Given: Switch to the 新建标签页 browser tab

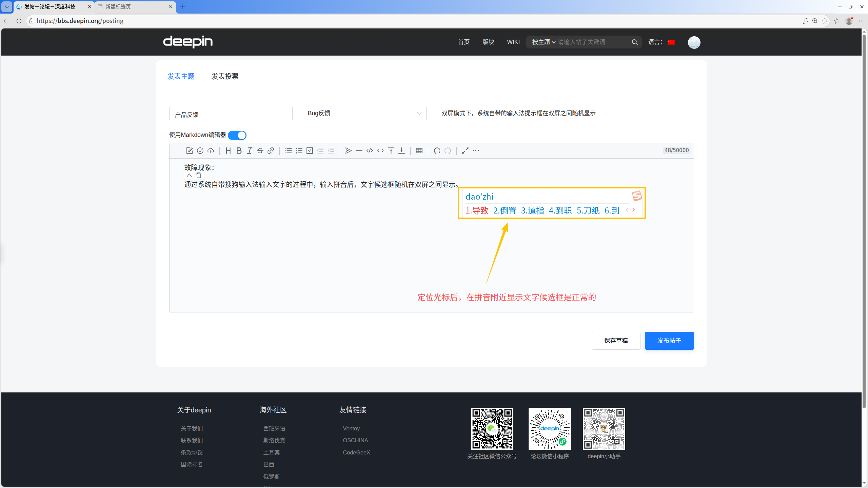Looking at the screenshot, I should coord(136,7).
